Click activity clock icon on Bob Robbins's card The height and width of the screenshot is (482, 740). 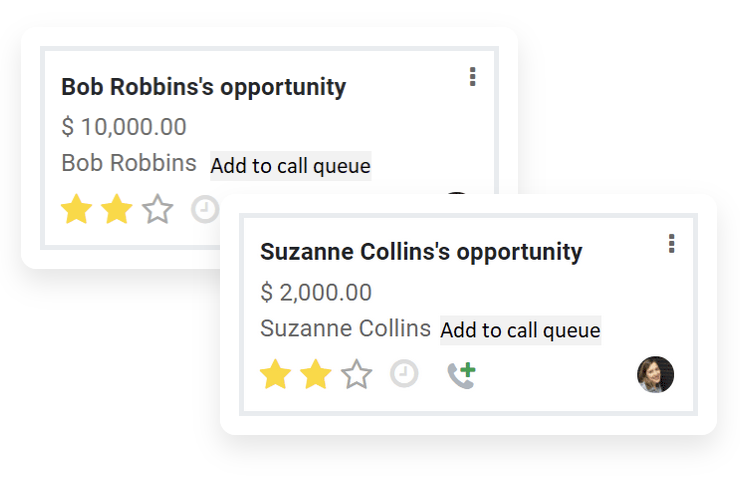pyautogui.click(x=205, y=210)
